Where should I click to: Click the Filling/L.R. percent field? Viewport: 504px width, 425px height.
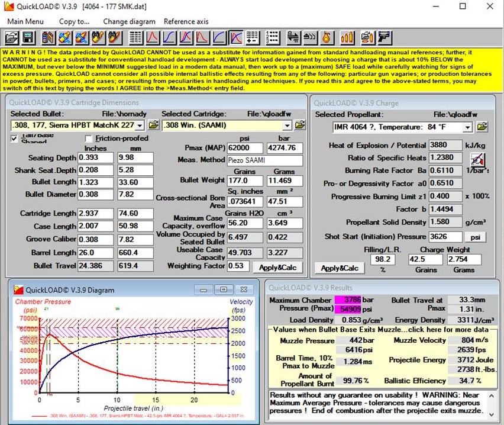tap(383, 259)
